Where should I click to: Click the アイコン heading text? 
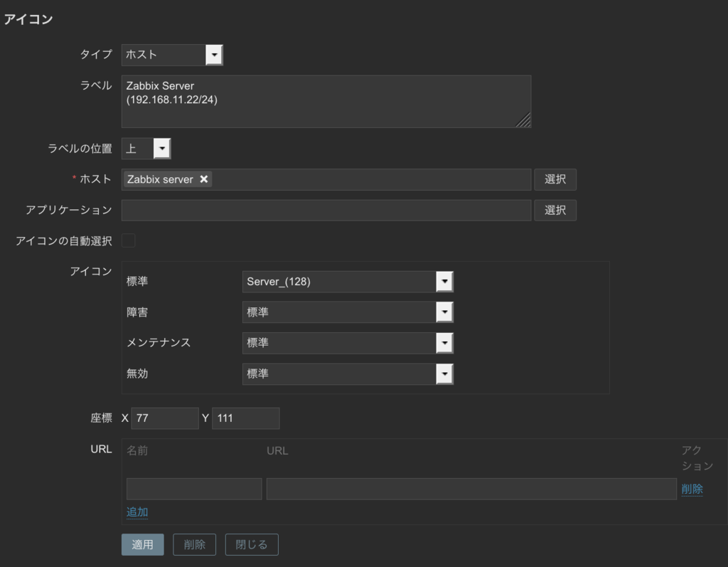click(28, 19)
